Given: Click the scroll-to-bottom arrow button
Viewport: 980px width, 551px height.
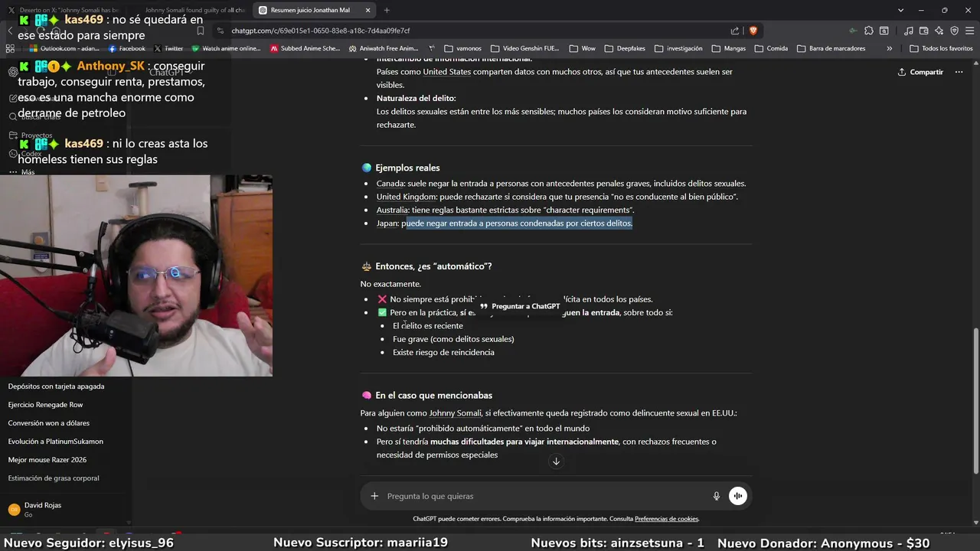Looking at the screenshot, I should 556,461.
